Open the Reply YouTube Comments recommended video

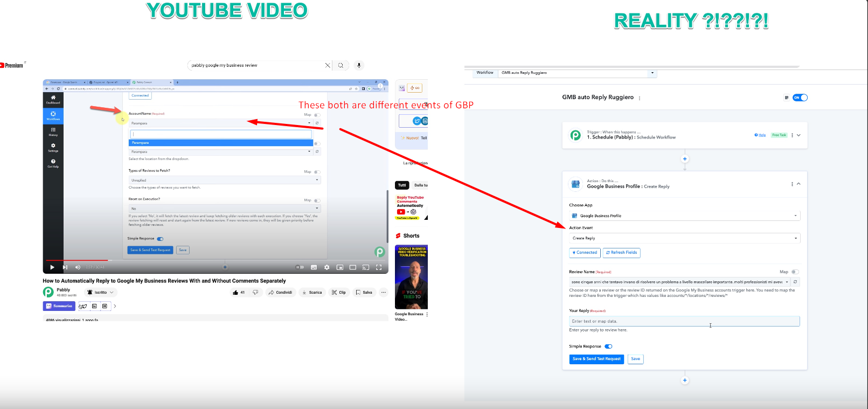411,207
